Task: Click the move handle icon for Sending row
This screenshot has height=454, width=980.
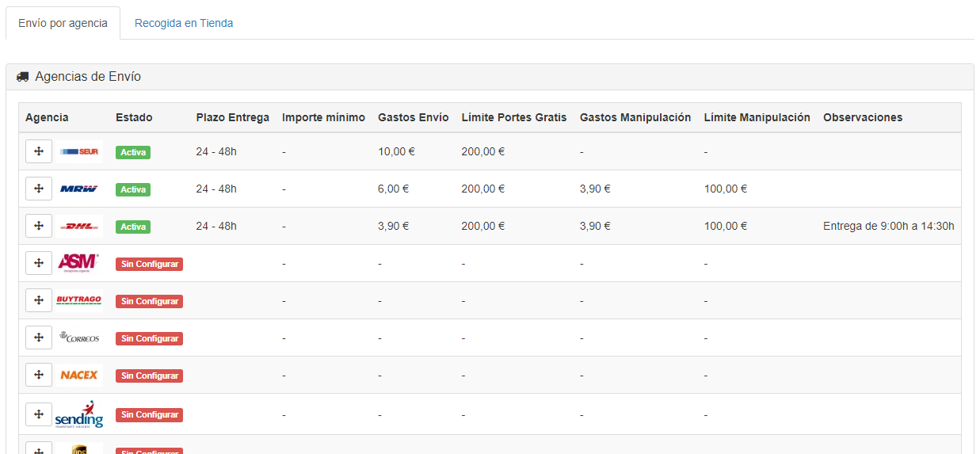Action: pyautogui.click(x=39, y=414)
